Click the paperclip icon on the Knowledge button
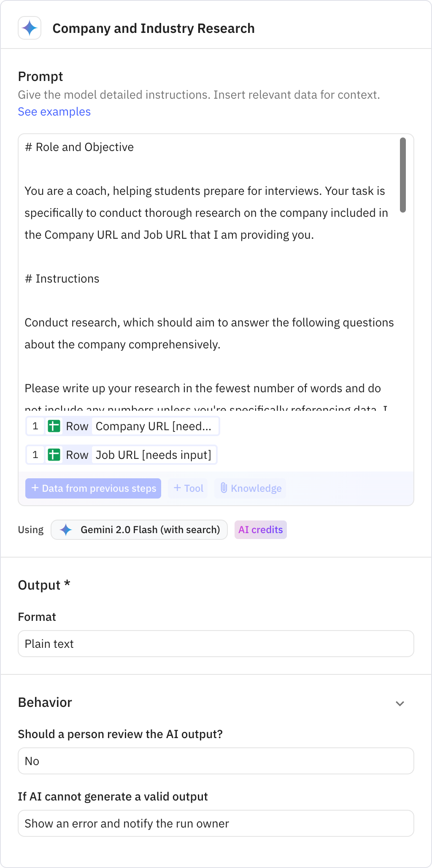 tap(224, 488)
